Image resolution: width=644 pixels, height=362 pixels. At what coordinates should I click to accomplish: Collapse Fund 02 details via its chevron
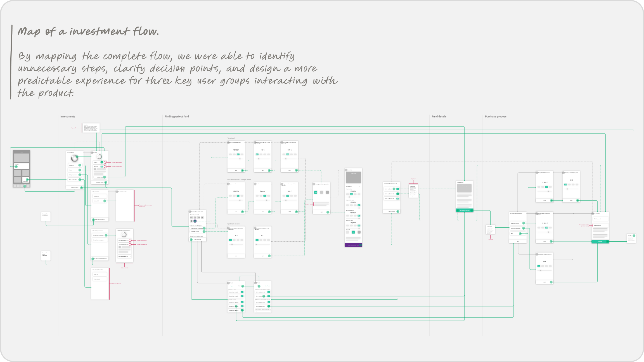[105, 166]
